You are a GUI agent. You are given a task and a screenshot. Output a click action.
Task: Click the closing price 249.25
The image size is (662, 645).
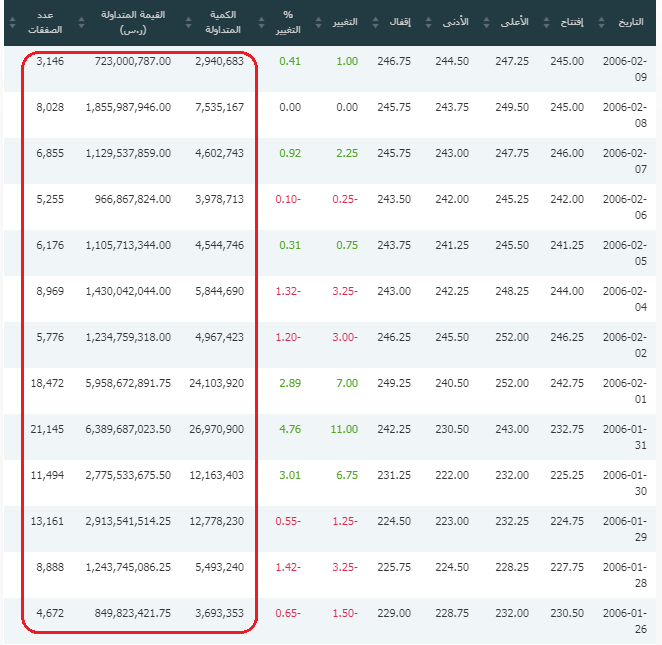tap(394, 384)
